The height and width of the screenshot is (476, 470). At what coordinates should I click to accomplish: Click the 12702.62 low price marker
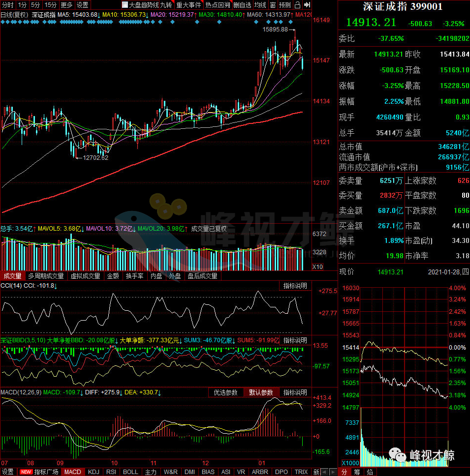pyautogui.click(x=95, y=158)
